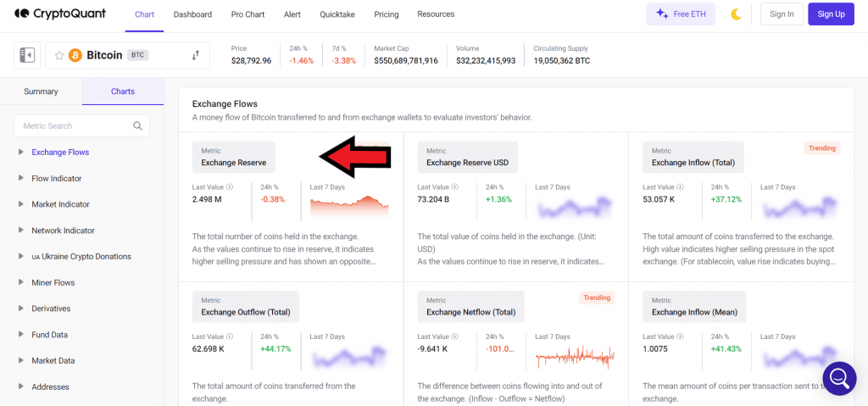This screenshot has width=868, height=406.
Task: Favorite Bitcoin with the star icon
Action: coord(59,55)
